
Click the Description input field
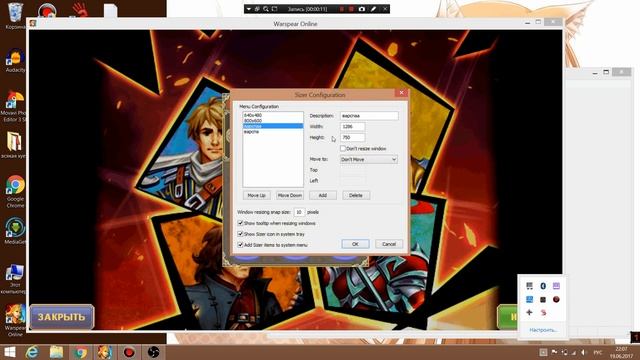pyautogui.click(x=369, y=116)
